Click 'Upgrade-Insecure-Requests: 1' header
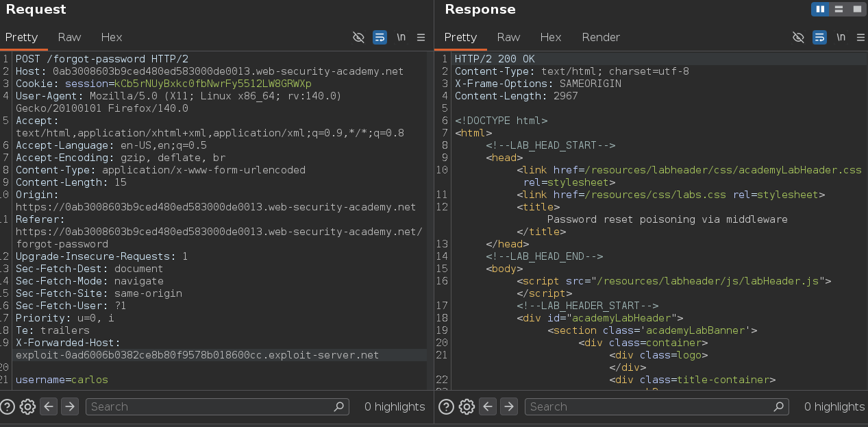868x427 pixels. coord(102,256)
